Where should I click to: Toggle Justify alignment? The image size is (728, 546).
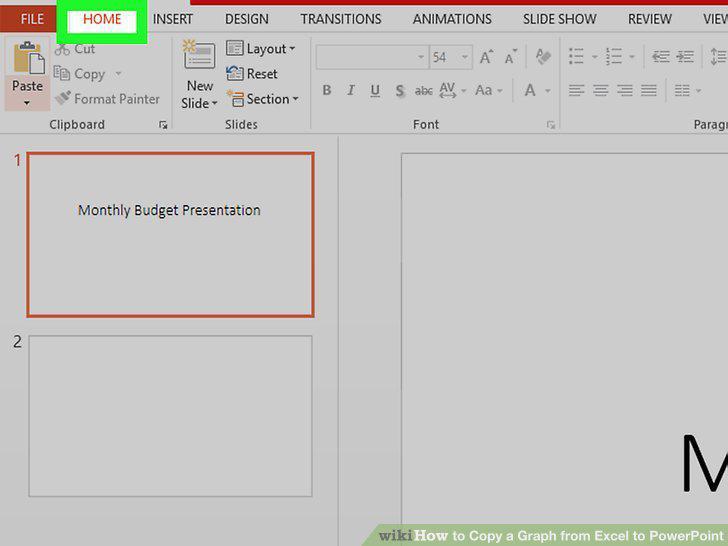click(x=649, y=90)
